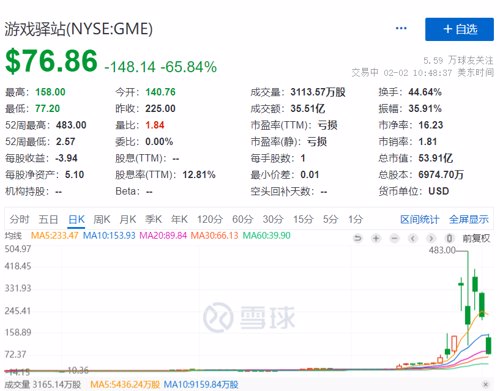Switch to the 1分 one-minute tab

tap(355, 219)
